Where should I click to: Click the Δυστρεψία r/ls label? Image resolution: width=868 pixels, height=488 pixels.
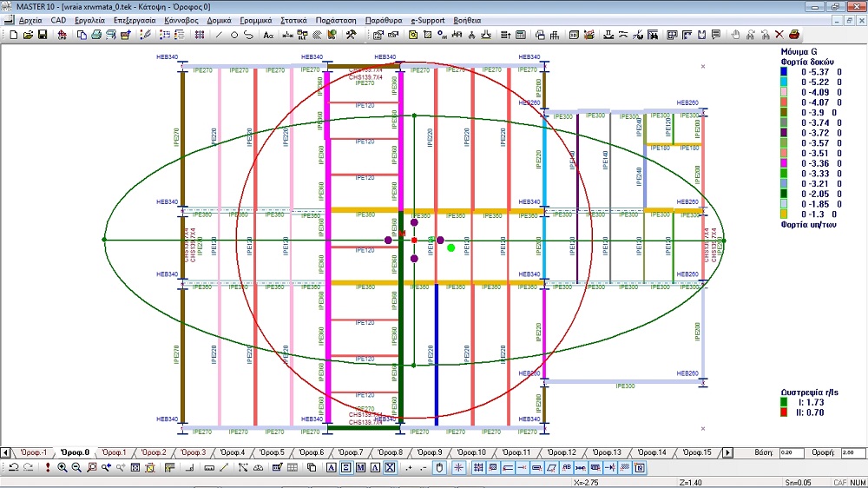(809, 392)
